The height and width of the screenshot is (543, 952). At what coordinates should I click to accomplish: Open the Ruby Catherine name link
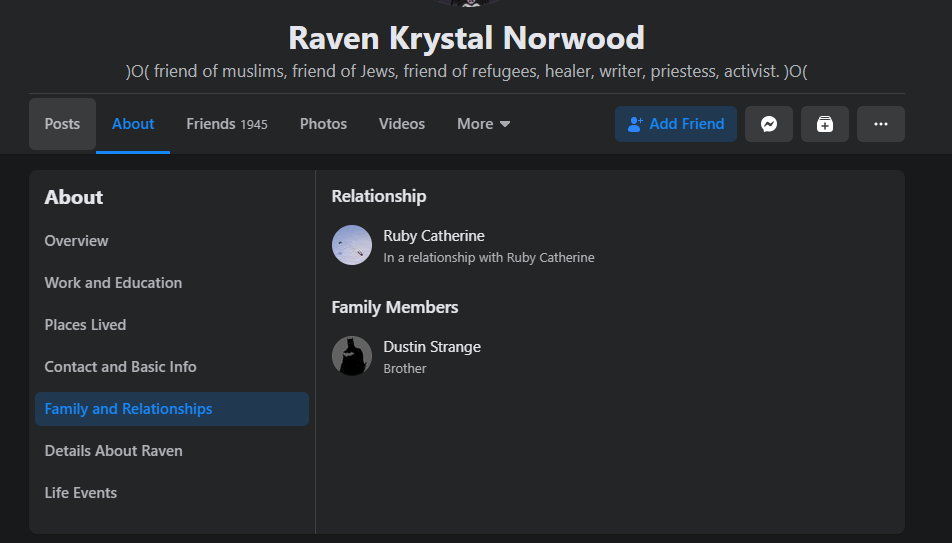click(434, 236)
